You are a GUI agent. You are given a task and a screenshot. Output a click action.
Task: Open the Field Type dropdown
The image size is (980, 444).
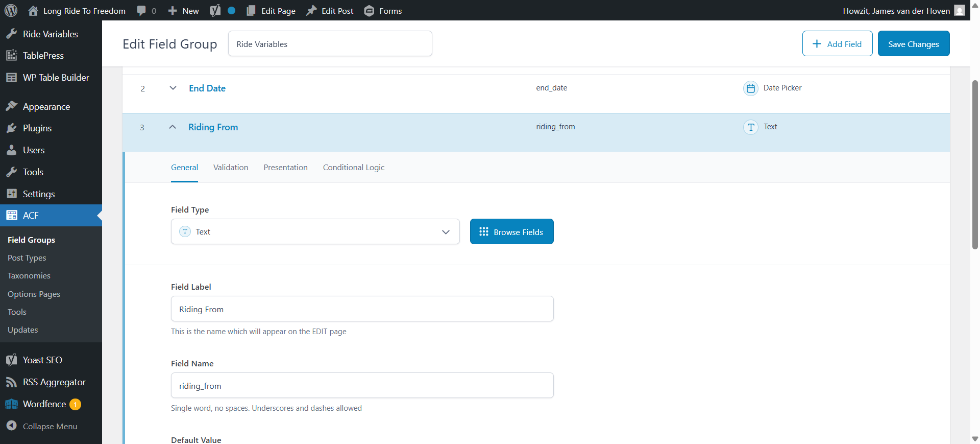tap(315, 231)
